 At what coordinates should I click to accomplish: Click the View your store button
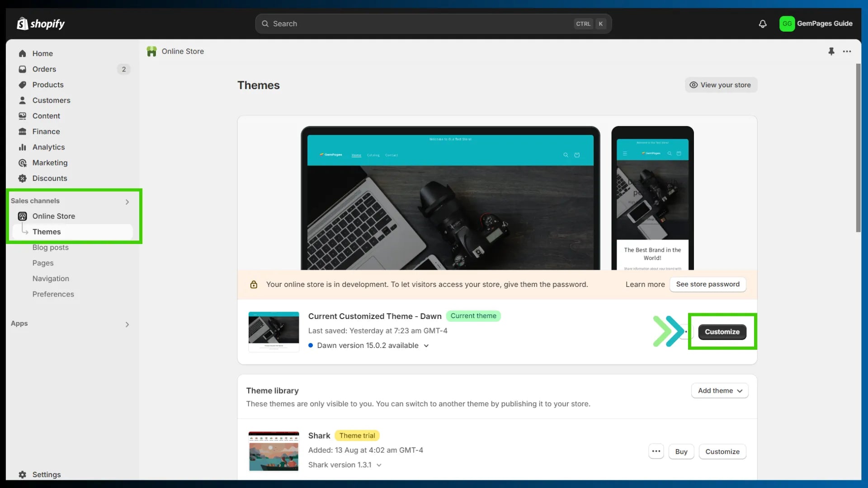721,85
